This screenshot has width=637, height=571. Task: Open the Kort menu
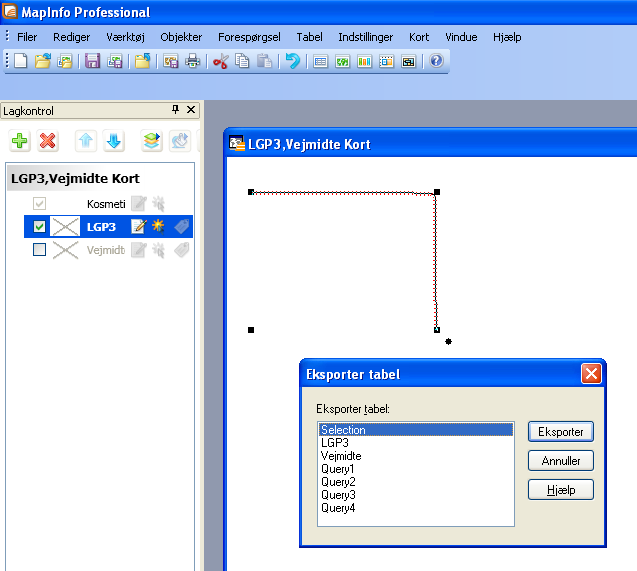tap(419, 37)
